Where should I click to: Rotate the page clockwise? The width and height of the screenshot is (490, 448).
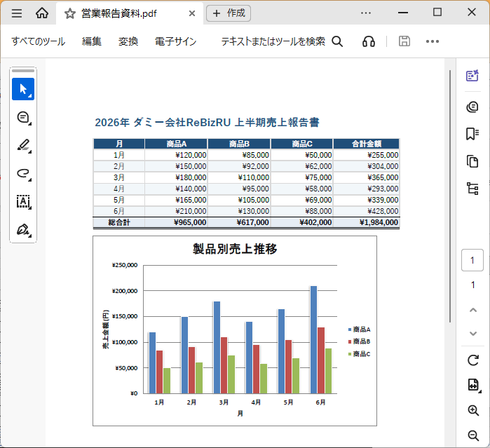click(473, 360)
